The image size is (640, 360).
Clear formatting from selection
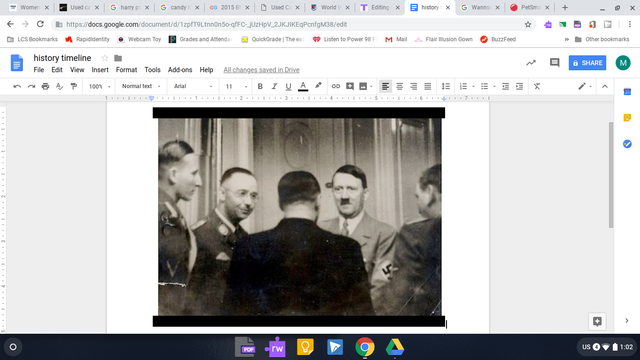click(x=537, y=86)
